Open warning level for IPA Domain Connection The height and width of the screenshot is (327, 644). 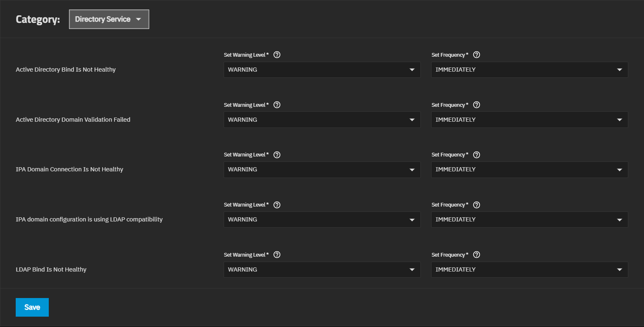(x=322, y=170)
